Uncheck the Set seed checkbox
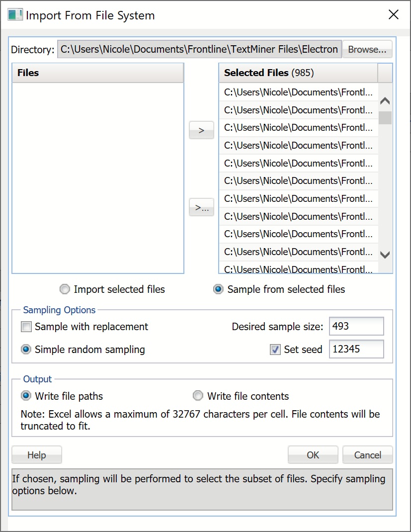 275,350
